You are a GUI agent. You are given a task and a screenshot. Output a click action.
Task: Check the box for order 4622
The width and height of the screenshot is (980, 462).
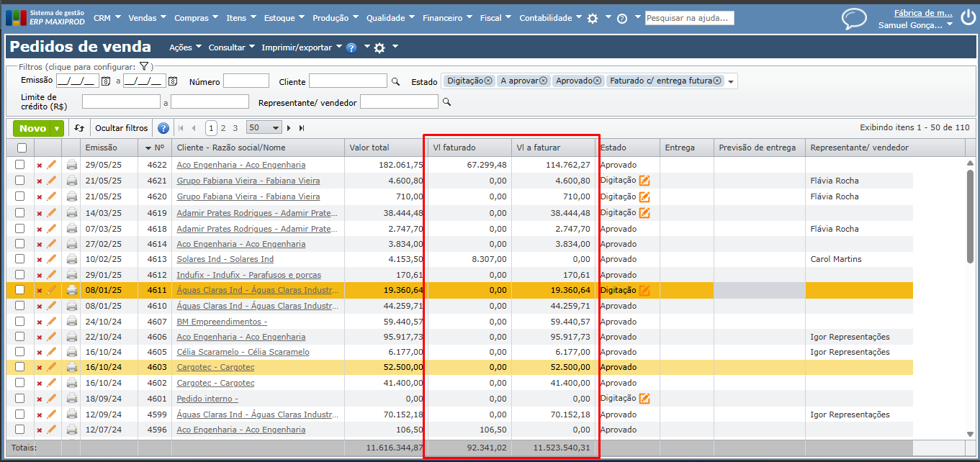(20, 165)
